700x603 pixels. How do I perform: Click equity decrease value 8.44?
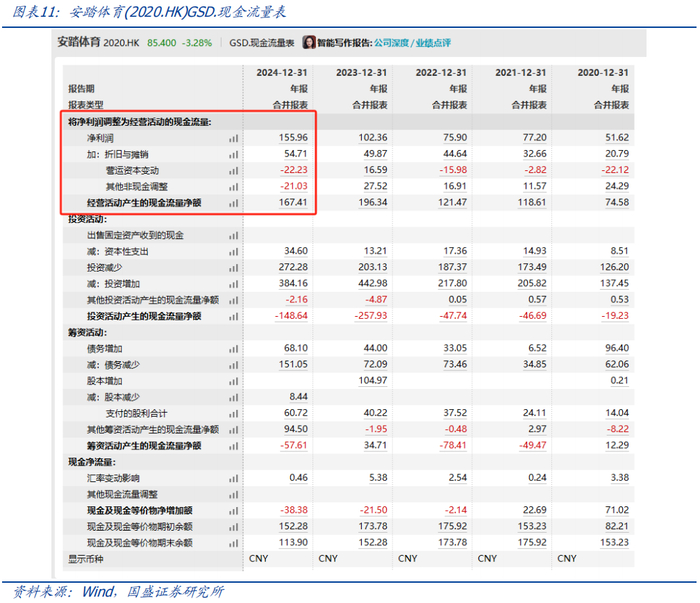click(x=298, y=396)
